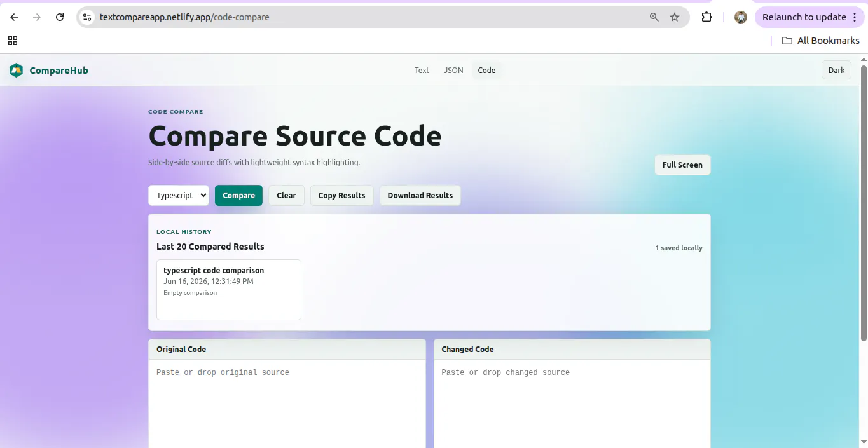Open the Typescript language dropdown
Image resolution: width=868 pixels, height=448 pixels.
tap(179, 196)
